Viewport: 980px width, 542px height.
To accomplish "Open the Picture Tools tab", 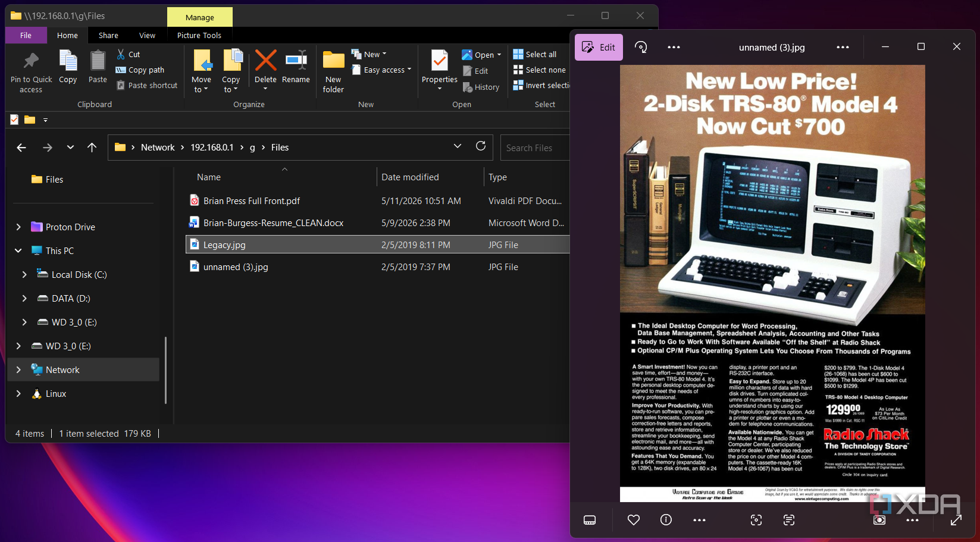I will coord(199,35).
